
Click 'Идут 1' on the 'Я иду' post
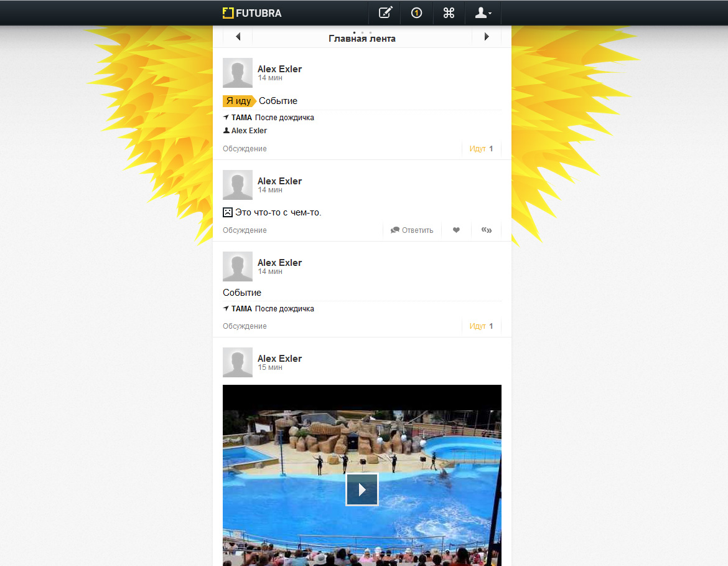pyautogui.click(x=481, y=149)
